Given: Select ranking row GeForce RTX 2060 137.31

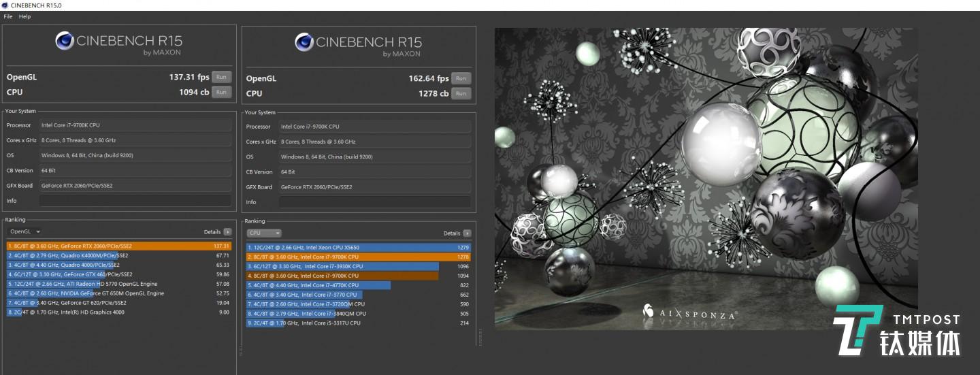Looking at the screenshot, I should tap(119, 246).
